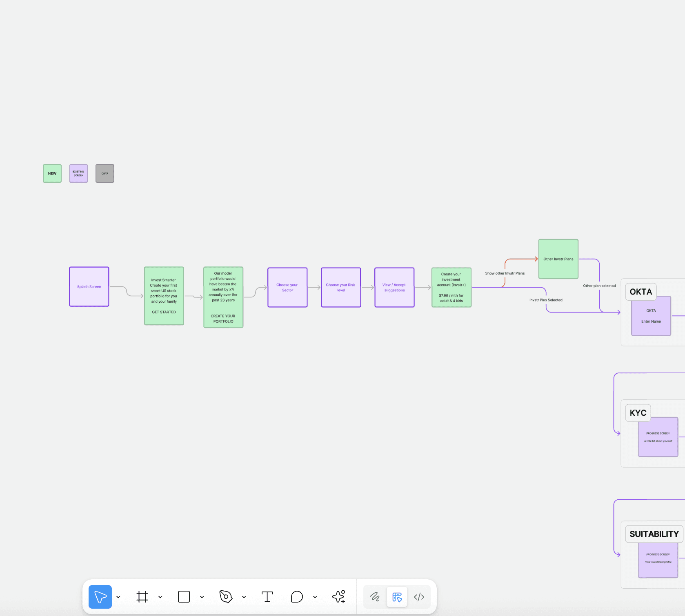
Task: Select the View / Accept suggestions node
Action: 394,288
